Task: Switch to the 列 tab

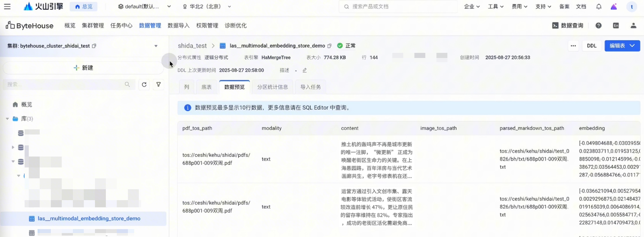Action: tap(186, 87)
